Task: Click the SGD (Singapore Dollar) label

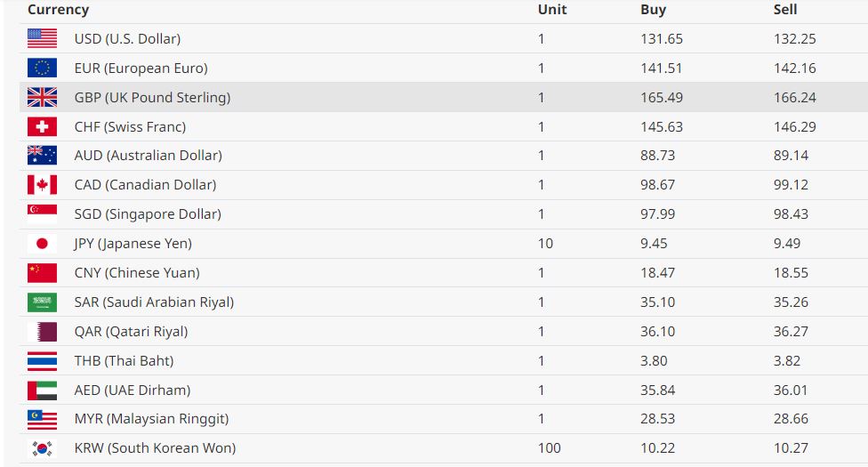Action: point(148,214)
